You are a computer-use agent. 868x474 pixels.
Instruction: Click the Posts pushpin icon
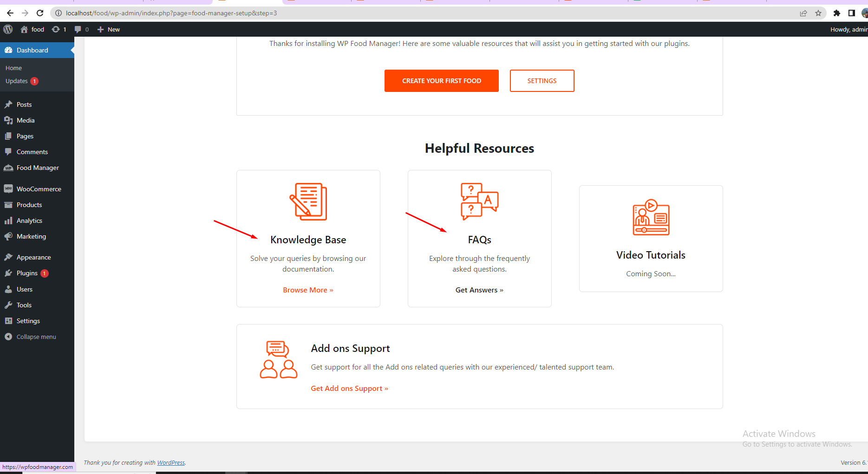coord(8,104)
